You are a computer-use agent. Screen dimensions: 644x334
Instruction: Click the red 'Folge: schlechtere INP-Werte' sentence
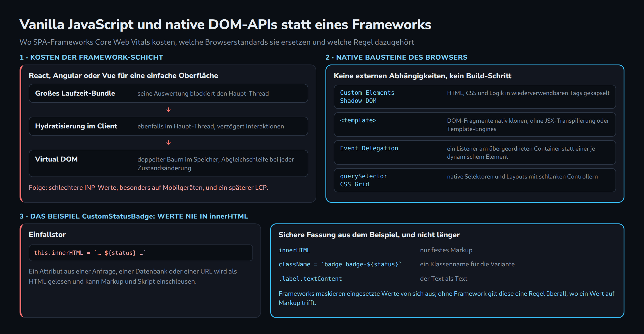pos(148,187)
